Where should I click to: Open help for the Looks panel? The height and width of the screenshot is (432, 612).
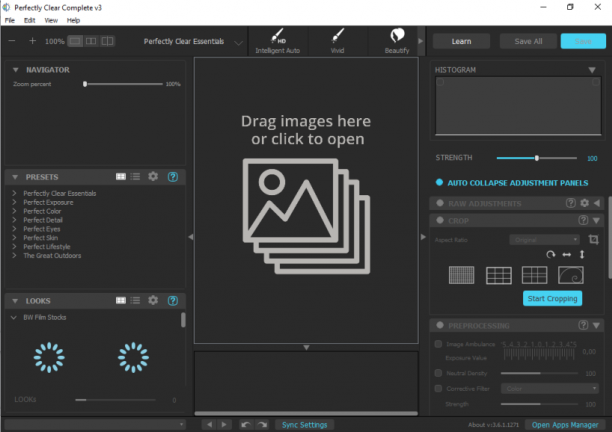tap(173, 300)
